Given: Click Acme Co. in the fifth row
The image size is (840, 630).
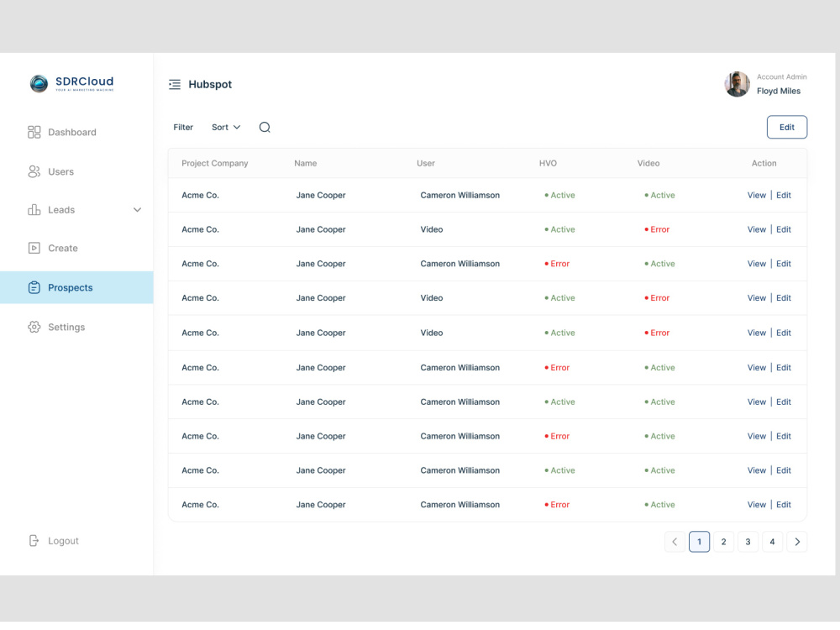Looking at the screenshot, I should (201, 333).
